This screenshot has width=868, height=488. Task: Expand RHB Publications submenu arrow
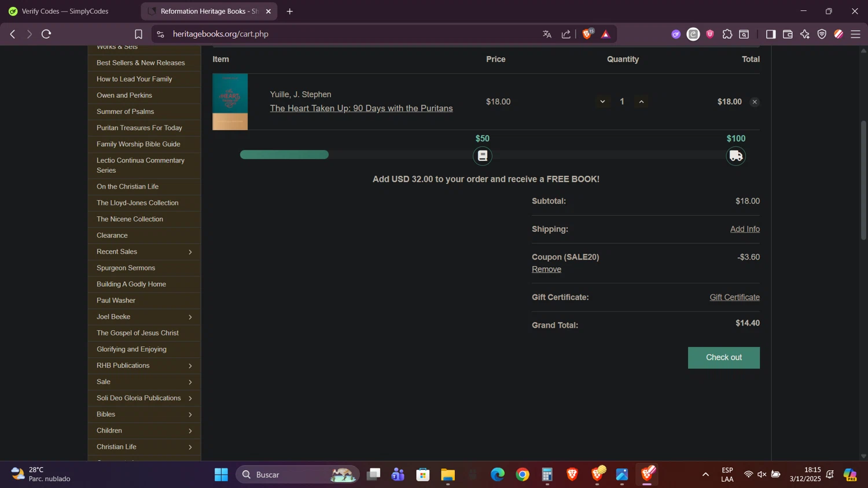(190, 366)
